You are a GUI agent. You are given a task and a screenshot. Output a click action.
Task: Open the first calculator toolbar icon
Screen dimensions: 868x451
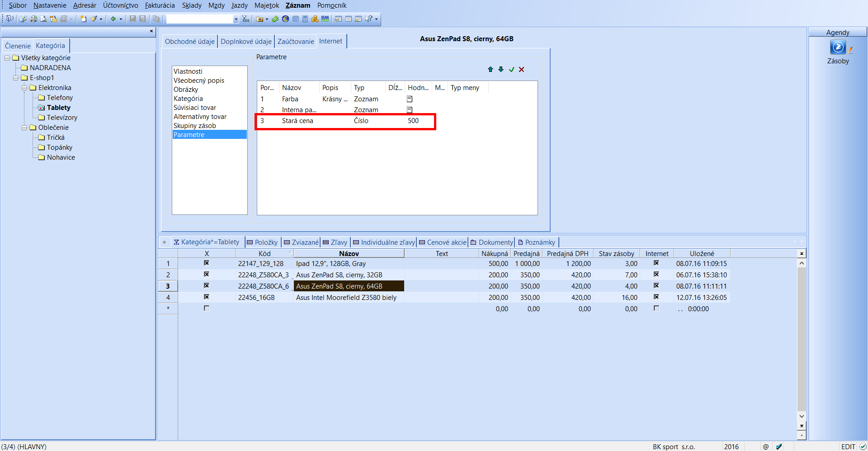coord(296,19)
